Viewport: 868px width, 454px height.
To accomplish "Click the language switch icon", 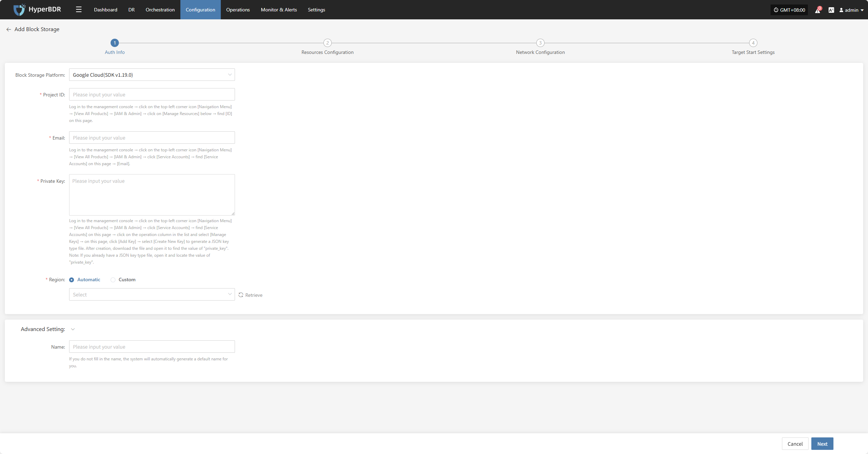I will 831,10.
